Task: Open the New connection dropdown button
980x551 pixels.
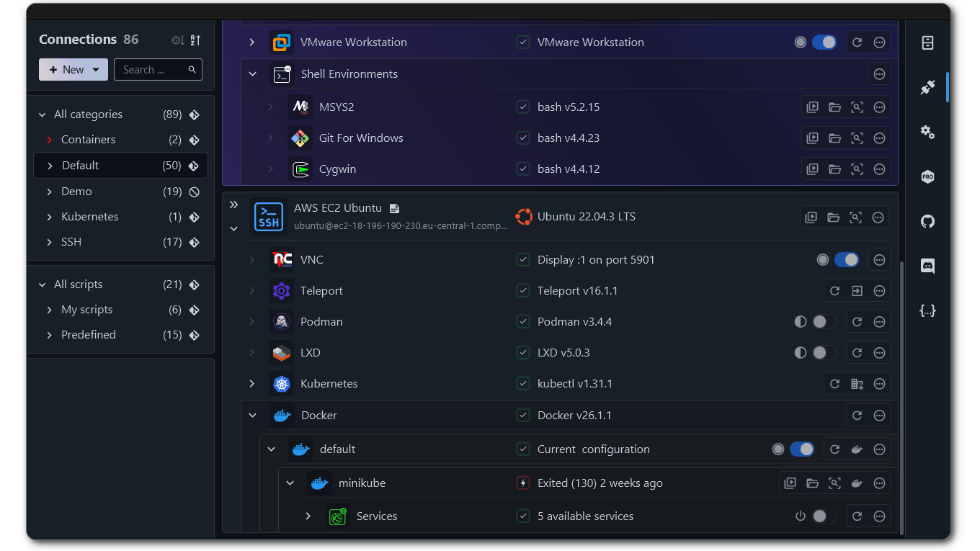Action: pos(73,70)
